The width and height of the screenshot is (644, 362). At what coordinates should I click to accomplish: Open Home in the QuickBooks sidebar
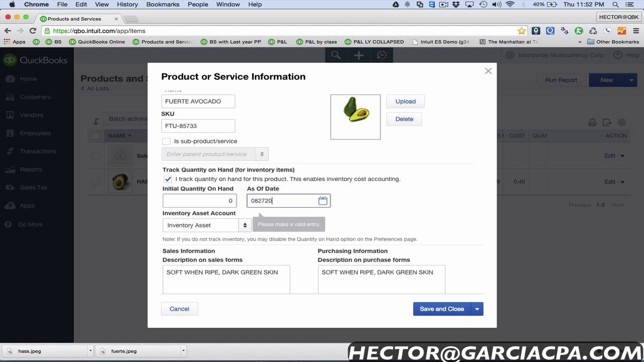(28, 79)
